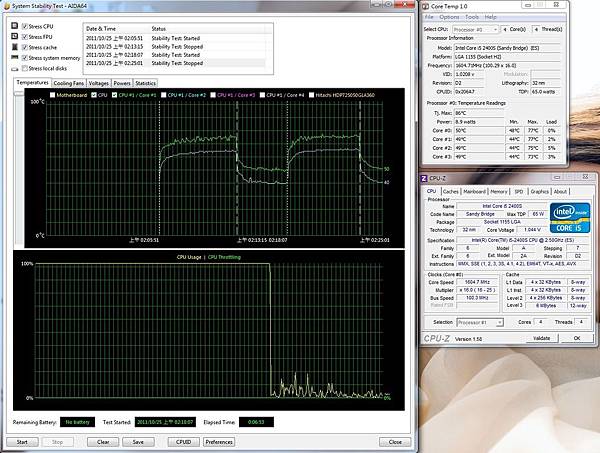
Task: Click the Core Speed value in CPU-Z
Action: (477, 282)
